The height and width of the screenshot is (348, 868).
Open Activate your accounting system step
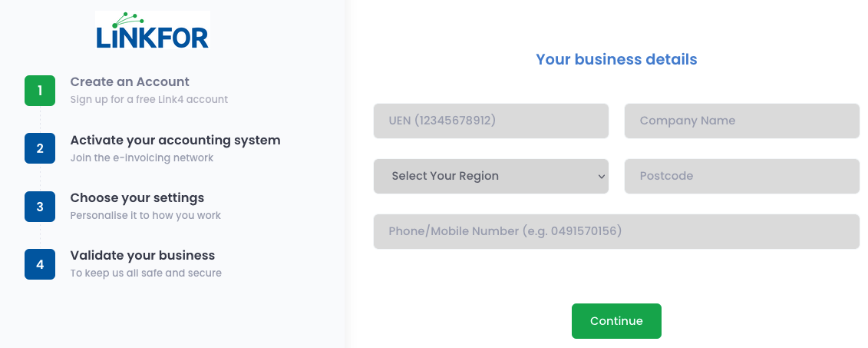point(175,140)
